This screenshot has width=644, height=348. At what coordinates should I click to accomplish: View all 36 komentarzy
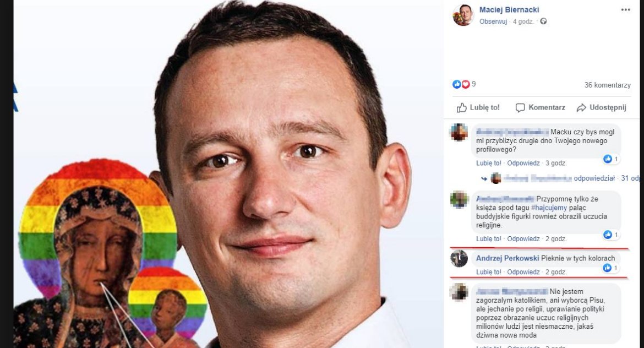pyautogui.click(x=608, y=85)
